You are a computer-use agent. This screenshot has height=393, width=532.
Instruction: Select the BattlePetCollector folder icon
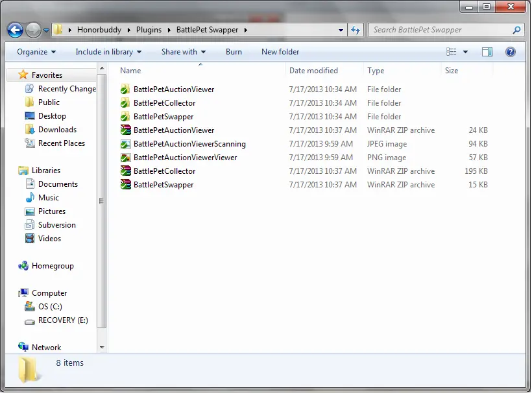coord(125,103)
